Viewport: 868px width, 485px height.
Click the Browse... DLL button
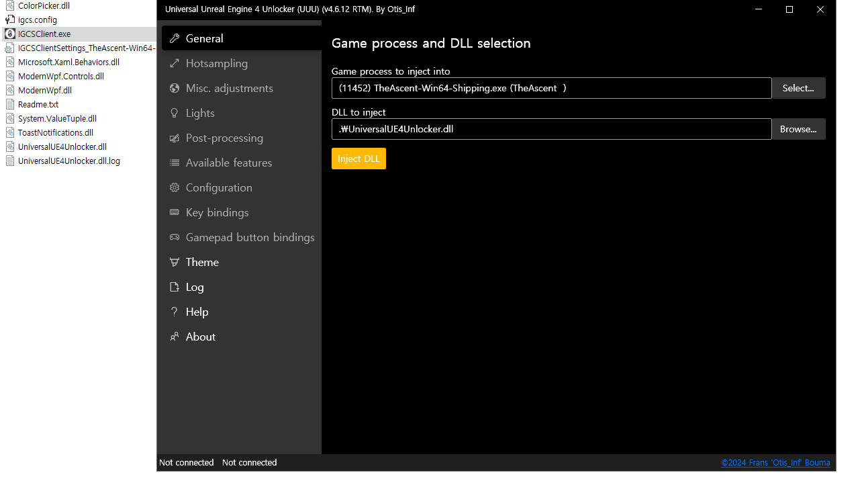point(798,129)
